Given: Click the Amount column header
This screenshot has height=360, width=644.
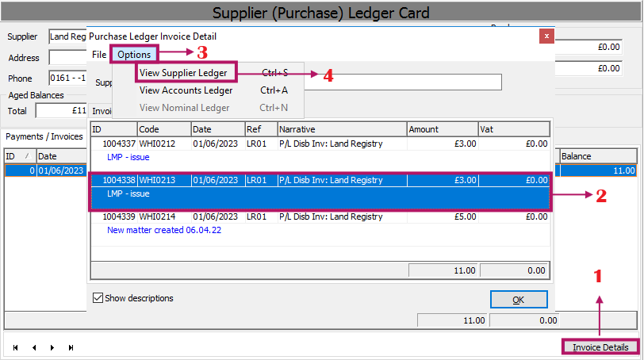Looking at the screenshot, I should point(443,129).
